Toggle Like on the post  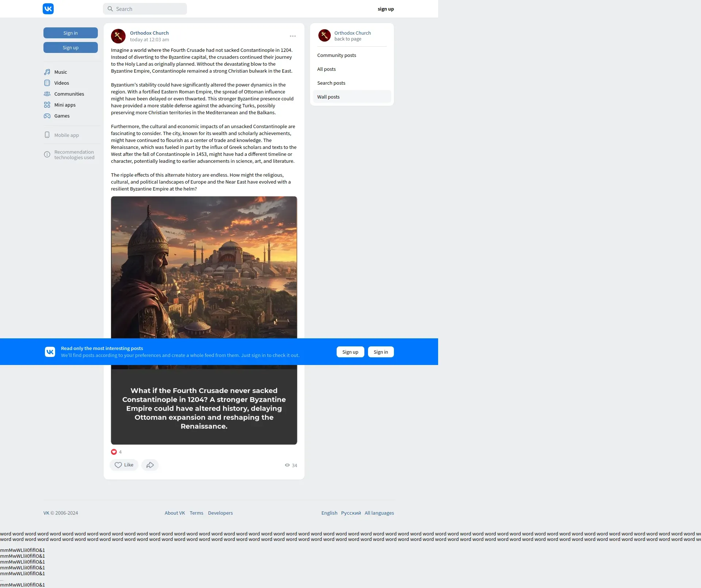(x=124, y=465)
